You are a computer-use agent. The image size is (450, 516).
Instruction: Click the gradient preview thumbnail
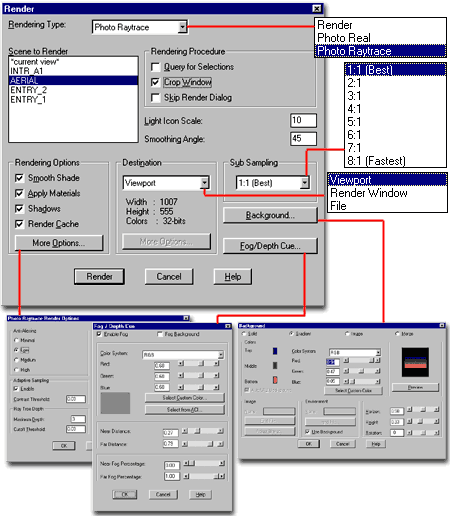(415, 362)
